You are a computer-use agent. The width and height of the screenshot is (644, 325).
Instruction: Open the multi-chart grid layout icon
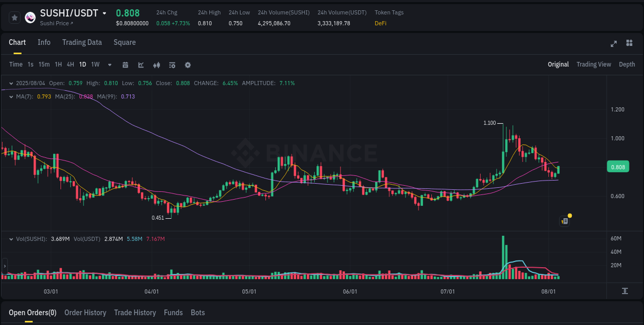(x=629, y=44)
